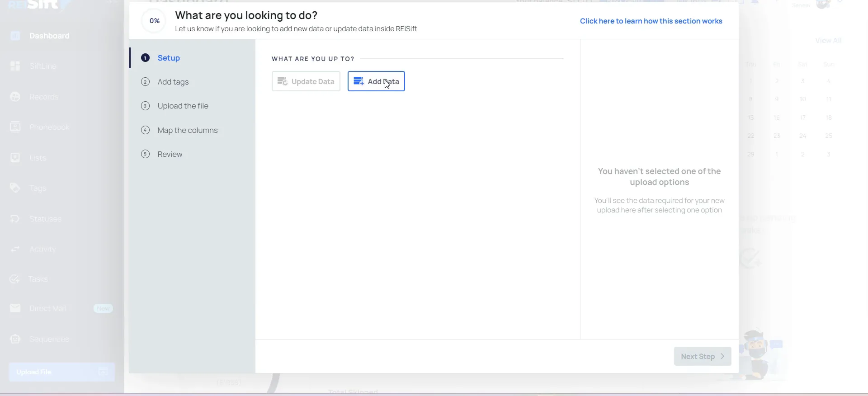The width and height of the screenshot is (868, 396).
Task: Go to the Add tags step
Action: (x=173, y=82)
